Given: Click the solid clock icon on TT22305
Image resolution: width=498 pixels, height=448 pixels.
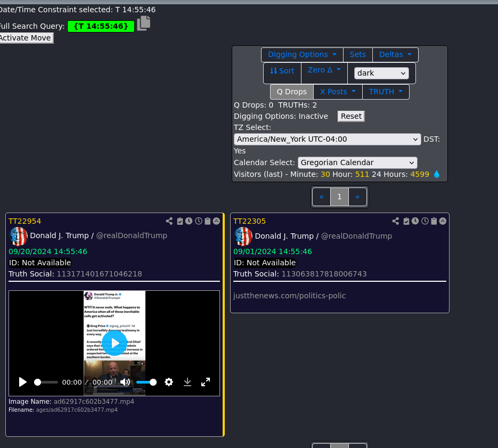Looking at the screenshot, I should (x=415, y=221).
